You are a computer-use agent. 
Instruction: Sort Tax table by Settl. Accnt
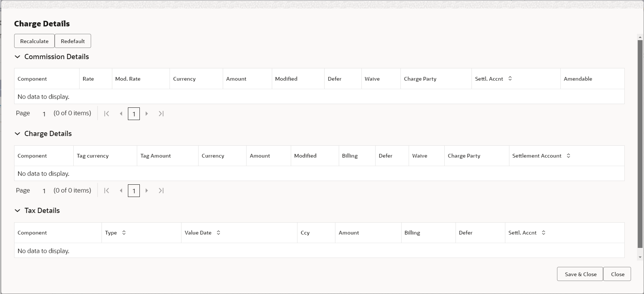[544, 233]
